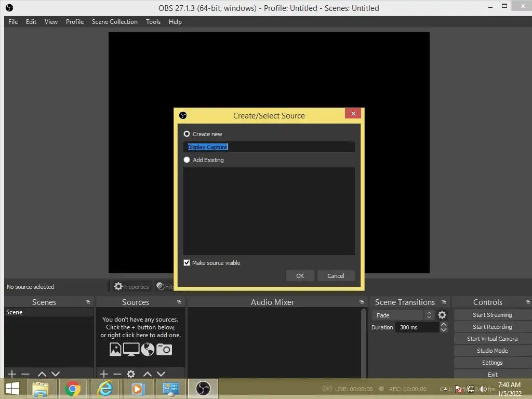Open the View menu

(51, 22)
